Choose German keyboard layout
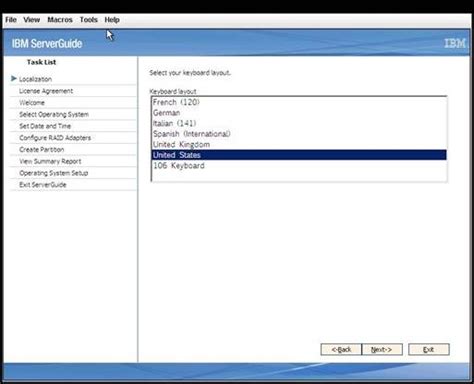Image resolution: width=474 pixels, height=384 pixels. click(x=299, y=113)
